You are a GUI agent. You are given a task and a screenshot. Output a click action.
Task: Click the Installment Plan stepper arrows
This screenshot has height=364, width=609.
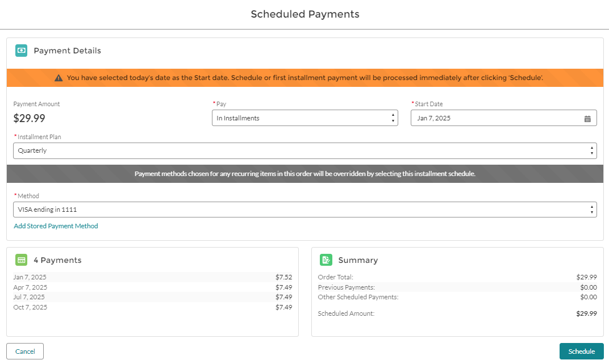591,150
